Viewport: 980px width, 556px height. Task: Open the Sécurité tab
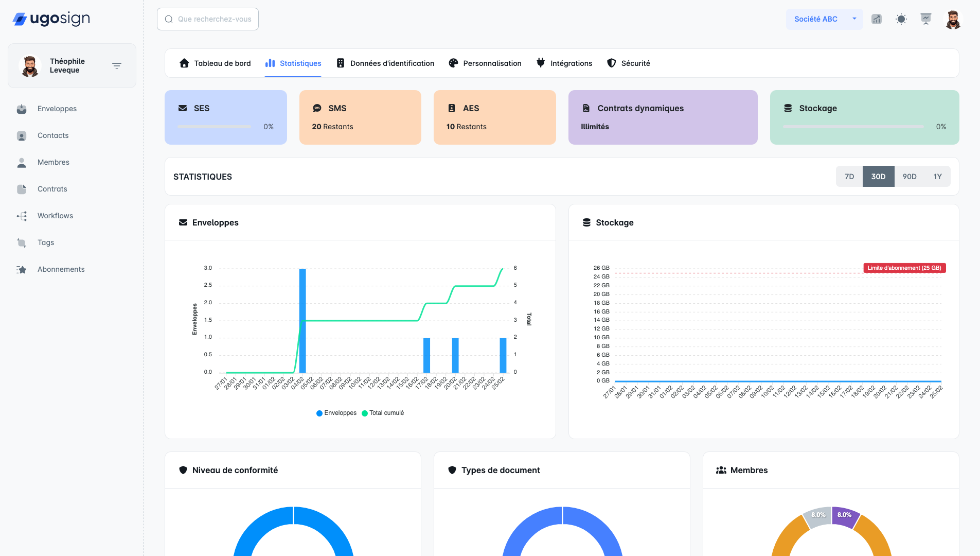pyautogui.click(x=629, y=63)
